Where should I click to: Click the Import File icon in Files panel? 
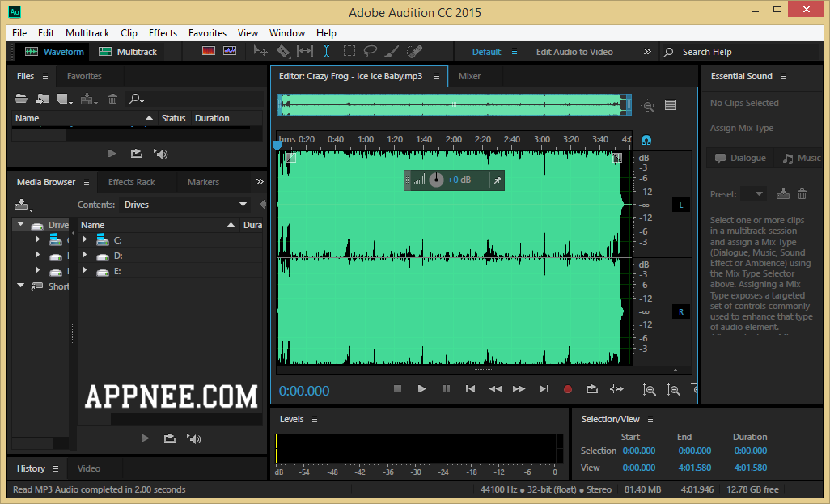[43, 99]
